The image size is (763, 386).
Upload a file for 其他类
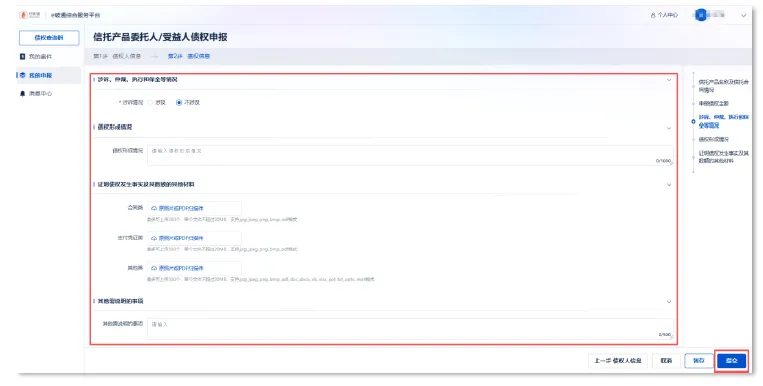(194, 268)
